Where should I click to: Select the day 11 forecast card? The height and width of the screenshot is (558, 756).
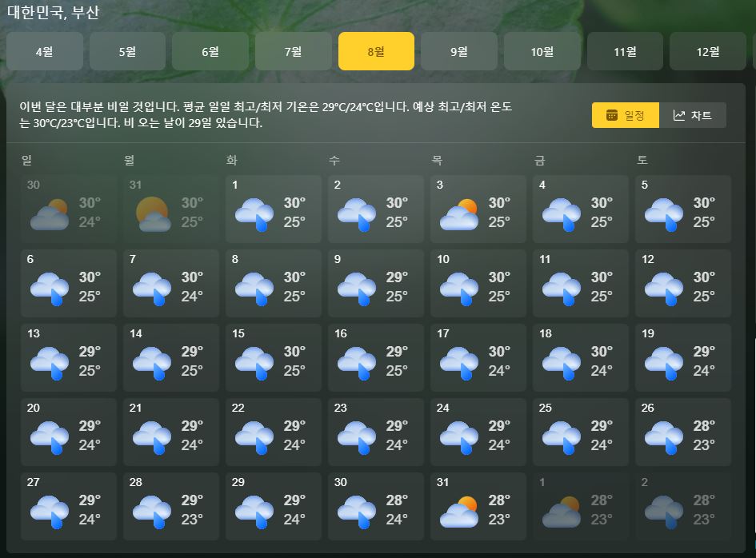click(581, 283)
